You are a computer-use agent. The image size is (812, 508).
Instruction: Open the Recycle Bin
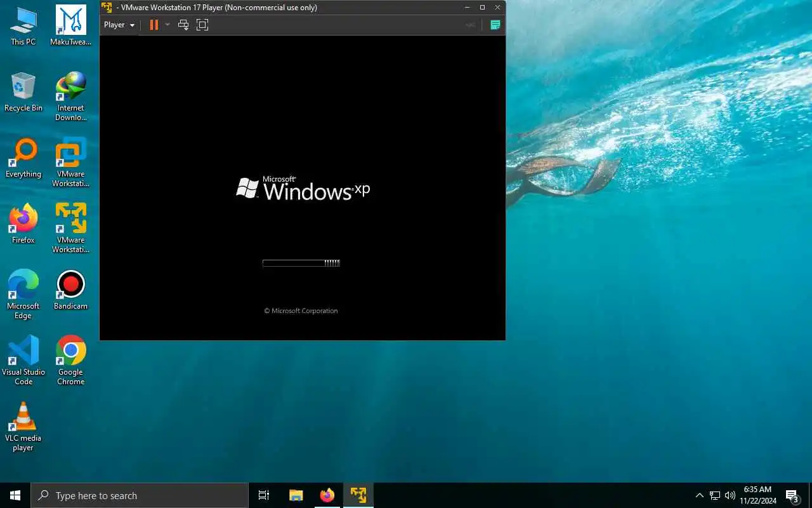[x=23, y=92]
